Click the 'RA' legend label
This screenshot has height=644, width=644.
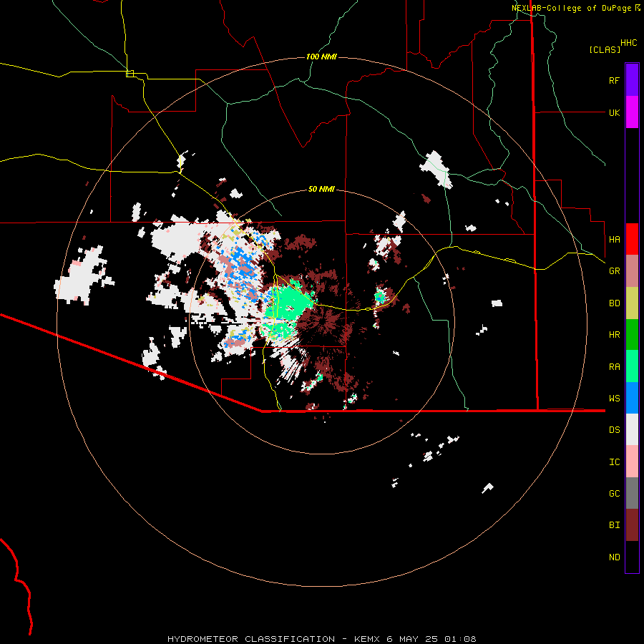pyautogui.click(x=614, y=367)
